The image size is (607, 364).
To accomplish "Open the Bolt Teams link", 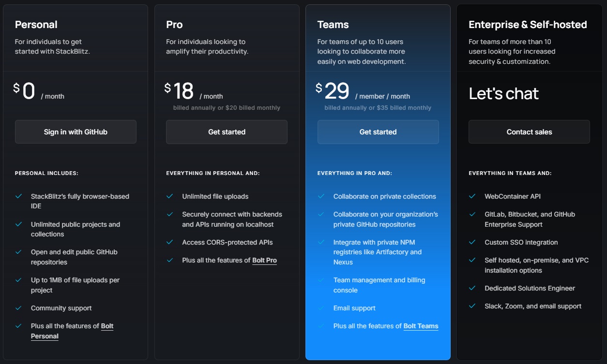I will [x=421, y=326].
